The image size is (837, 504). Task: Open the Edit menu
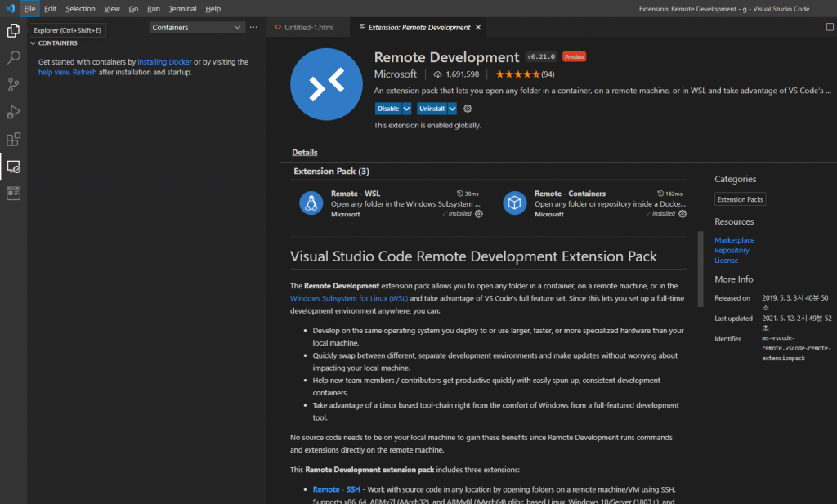tap(50, 8)
